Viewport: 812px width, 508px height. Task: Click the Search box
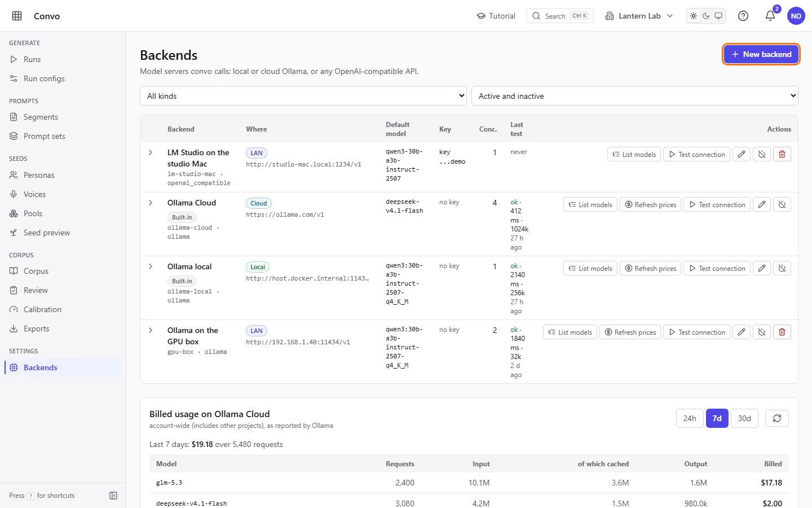[x=560, y=16]
